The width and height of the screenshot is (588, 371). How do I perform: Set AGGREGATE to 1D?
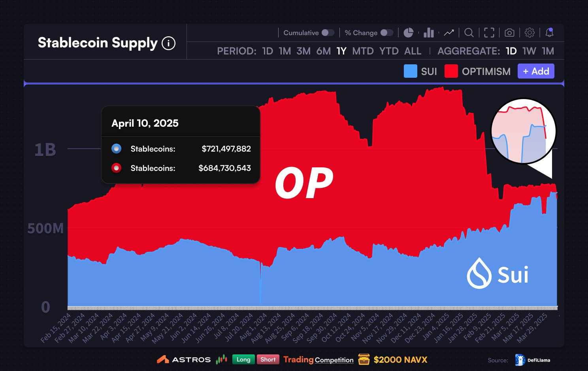[x=511, y=51]
